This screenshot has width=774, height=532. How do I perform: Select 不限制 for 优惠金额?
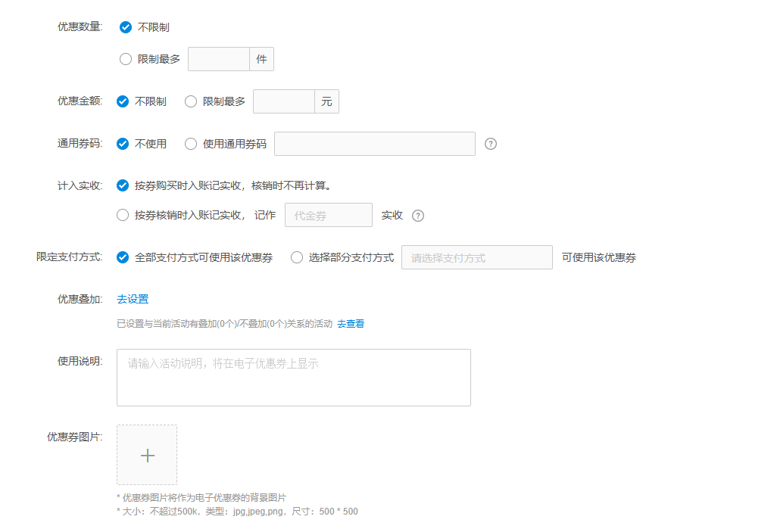[x=125, y=101]
